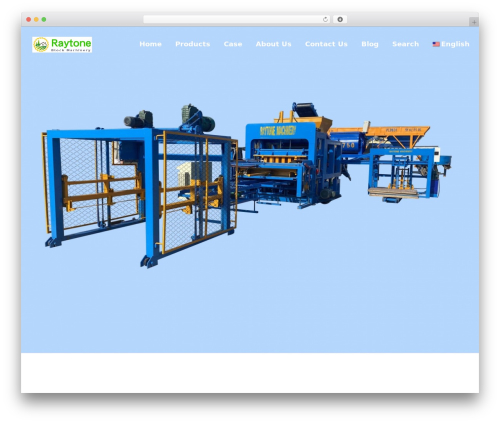The height and width of the screenshot is (423, 500).
Task: Maximize window using green button
Action: click(x=44, y=20)
